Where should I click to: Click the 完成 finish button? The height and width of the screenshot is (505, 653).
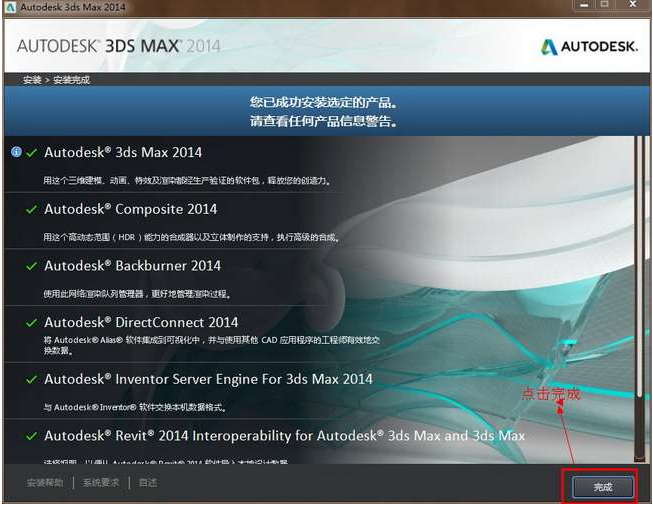[603, 487]
